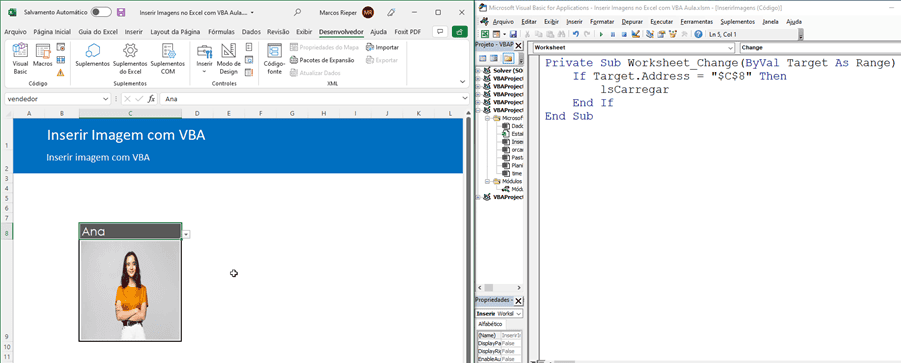The height and width of the screenshot is (363, 901).
Task: Click the pen icon next to the account avatar
Action: [x=391, y=12]
